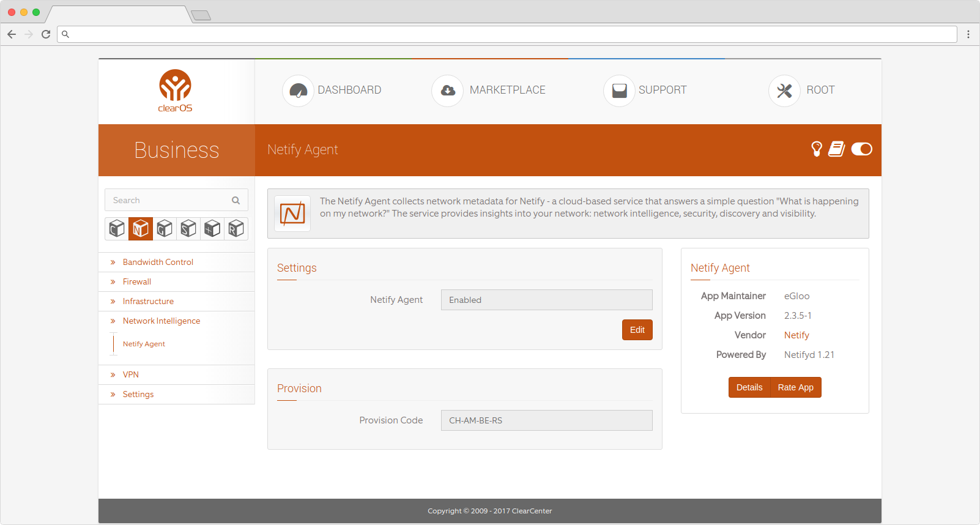Image resolution: width=980 pixels, height=525 pixels.
Task: Select the S cube category icon
Action: pyautogui.click(x=188, y=229)
